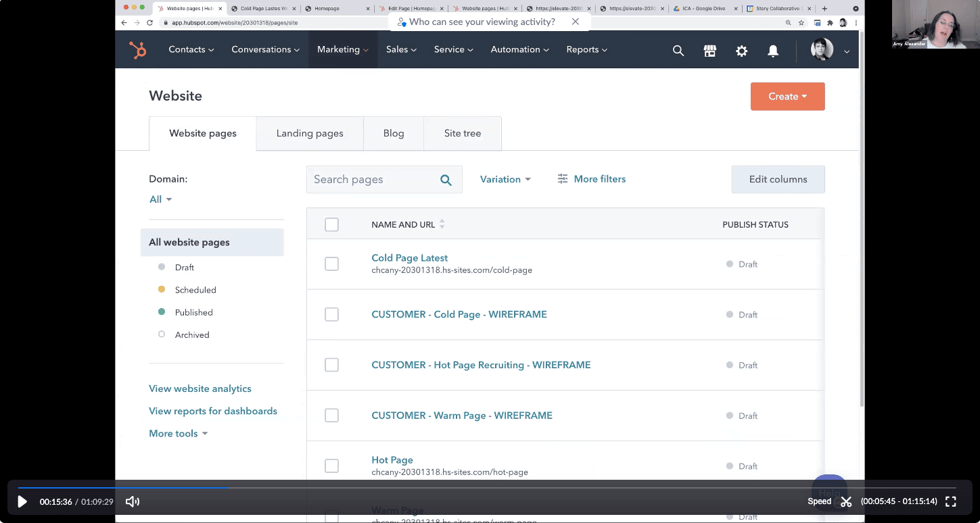Click View reports for dashboards link

tap(213, 412)
